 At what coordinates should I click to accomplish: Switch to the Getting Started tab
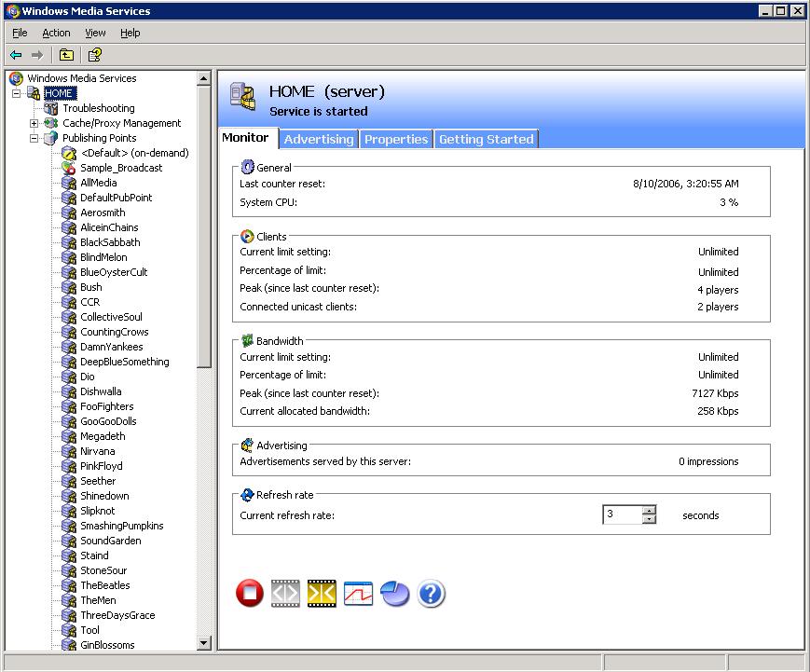click(x=487, y=140)
